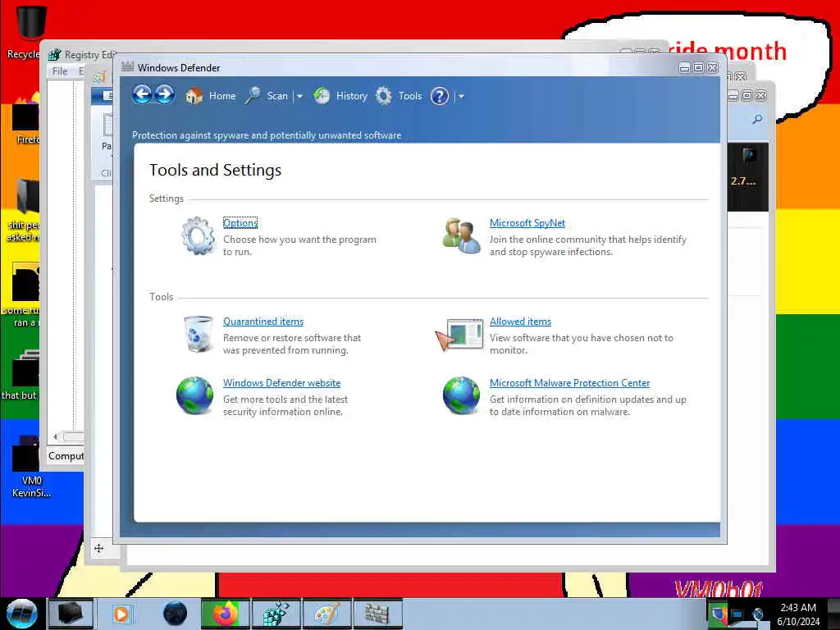Click the Tools toolbar label
Viewport: 840px width, 630px height.
tap(410, 96)
